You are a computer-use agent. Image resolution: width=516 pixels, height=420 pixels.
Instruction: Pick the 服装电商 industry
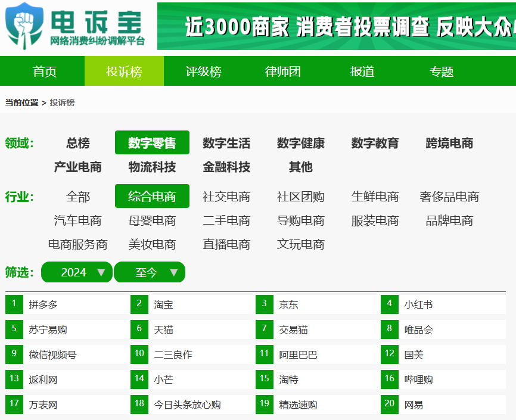pos(375,220)
